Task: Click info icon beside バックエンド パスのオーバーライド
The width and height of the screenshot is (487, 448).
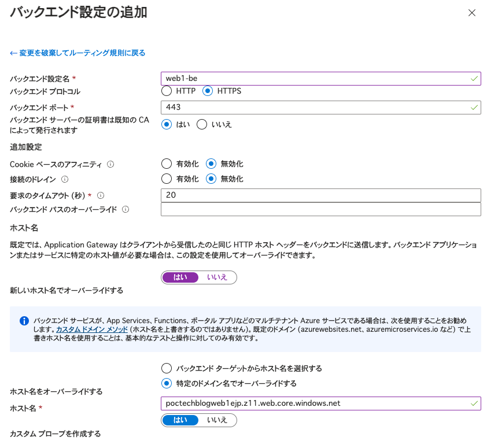Action: pos(126,209)
